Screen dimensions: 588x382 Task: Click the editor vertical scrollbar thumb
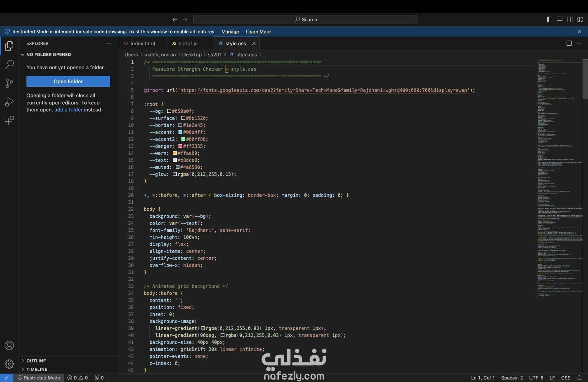pos(585,79)
